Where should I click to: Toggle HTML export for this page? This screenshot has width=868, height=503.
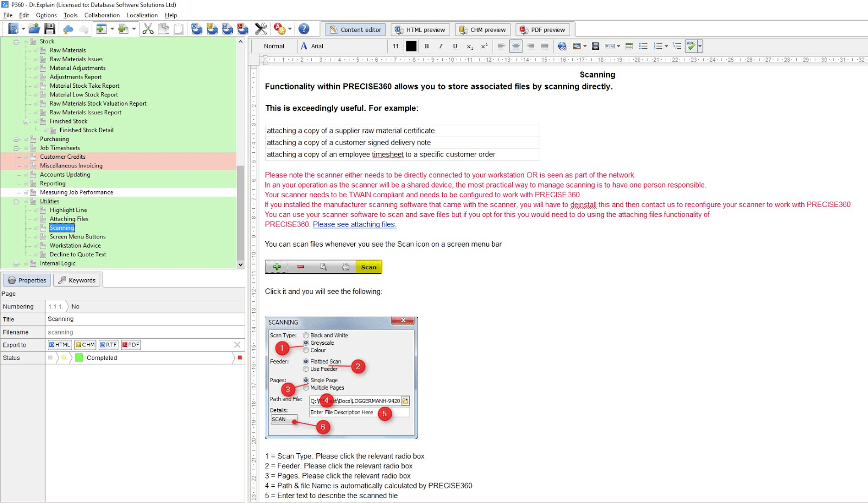[x=60, y=345]
